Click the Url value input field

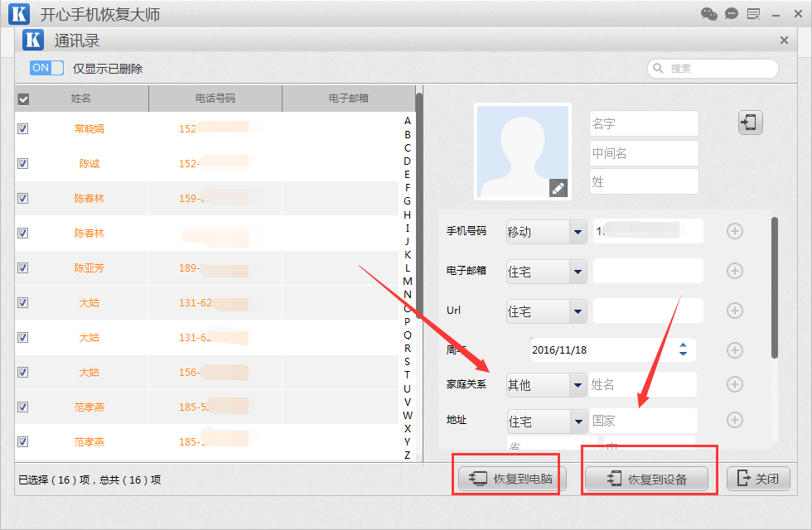(x=648, y=311)
